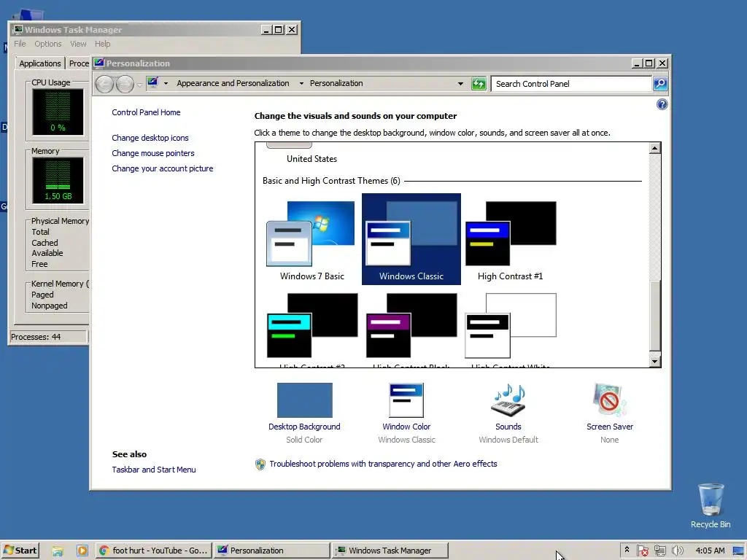747x560 pixels.
Task: Show hidden tray icons arrow
Action: 627,550
